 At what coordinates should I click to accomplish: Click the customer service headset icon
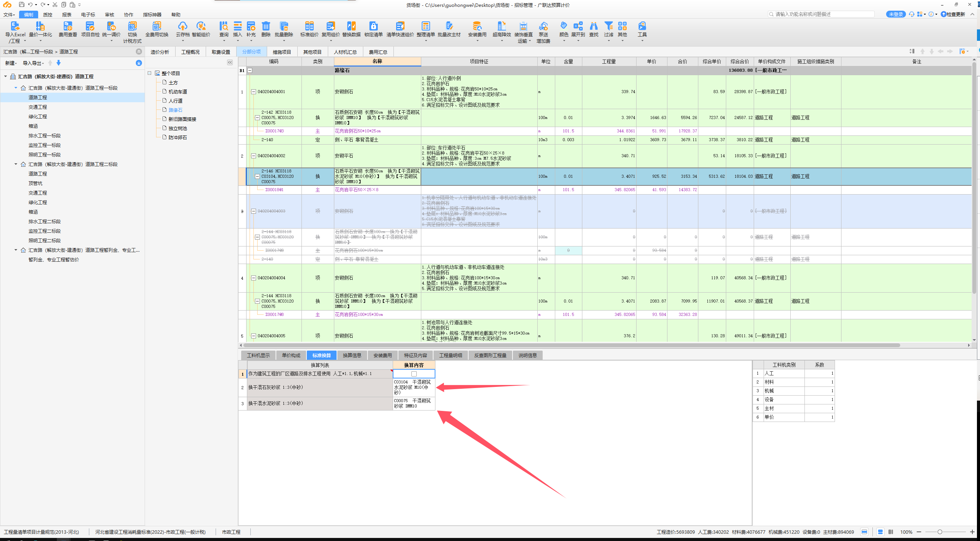tap(911, 14)
